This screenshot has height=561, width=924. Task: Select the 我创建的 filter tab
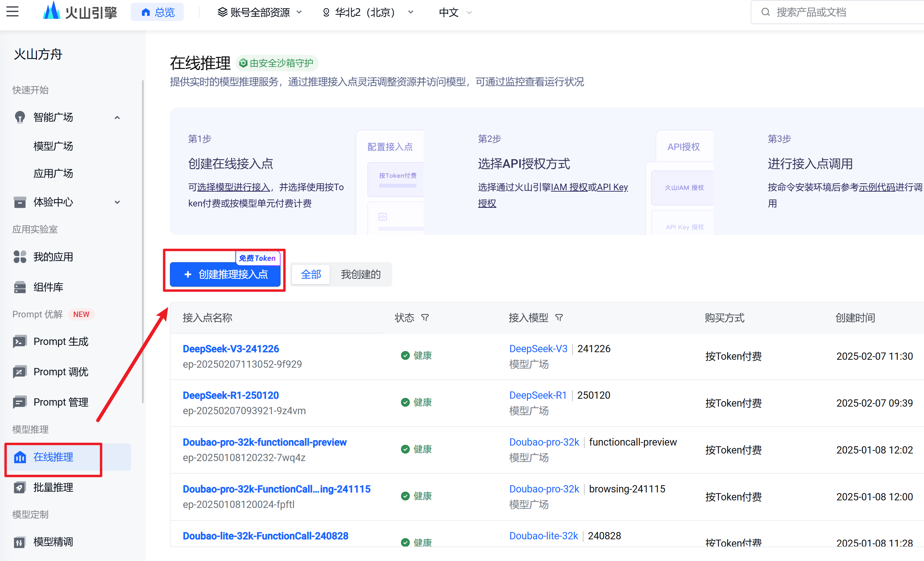(x=361, y=275)
